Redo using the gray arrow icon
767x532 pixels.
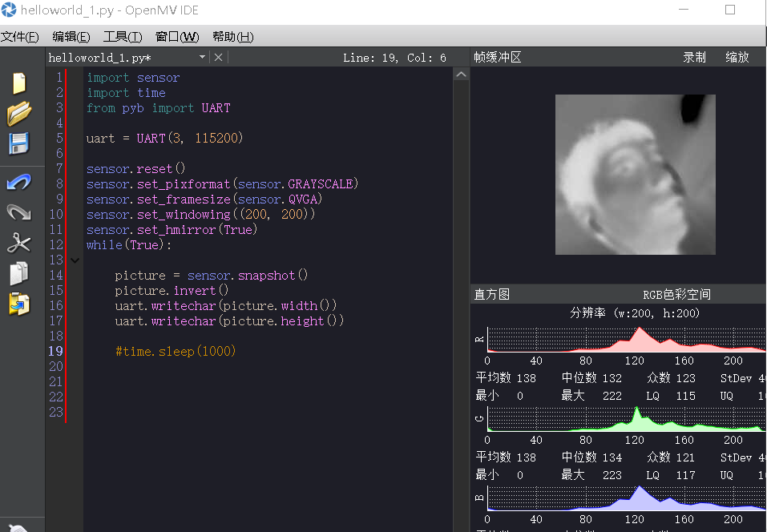tap(18, 212)
